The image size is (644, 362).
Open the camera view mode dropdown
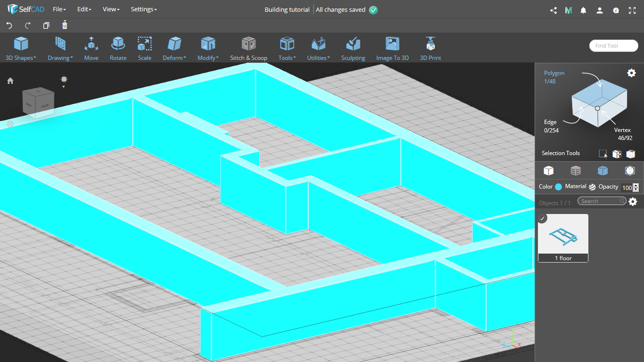coord(64,81)
